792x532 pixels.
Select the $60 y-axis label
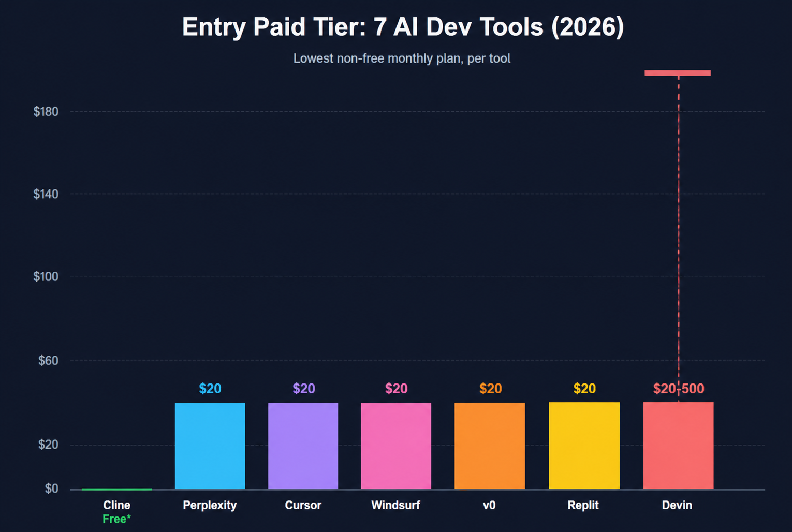point(48,360)
